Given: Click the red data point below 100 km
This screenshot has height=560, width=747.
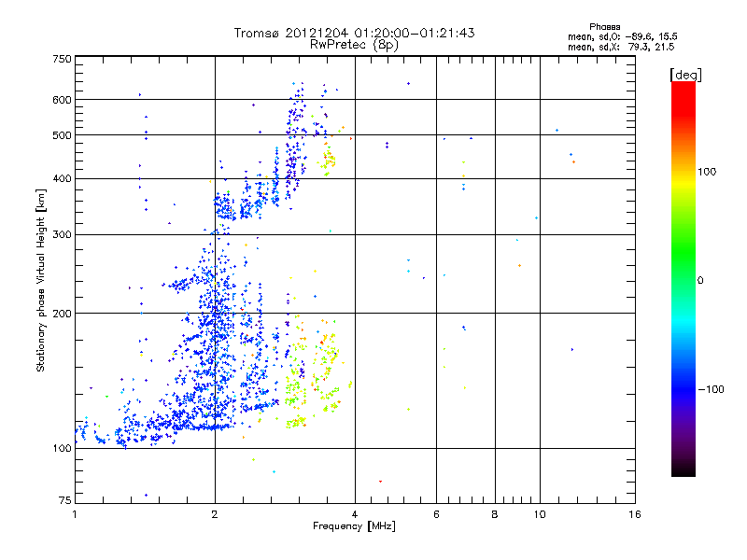Looking at the screenshot, I should tap(380, 482).
